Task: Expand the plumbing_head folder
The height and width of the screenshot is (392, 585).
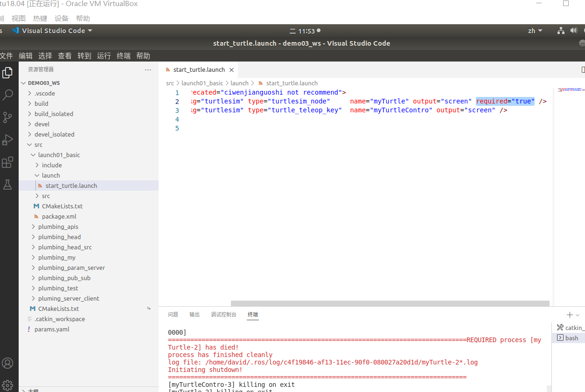Action: coord(89,237)
